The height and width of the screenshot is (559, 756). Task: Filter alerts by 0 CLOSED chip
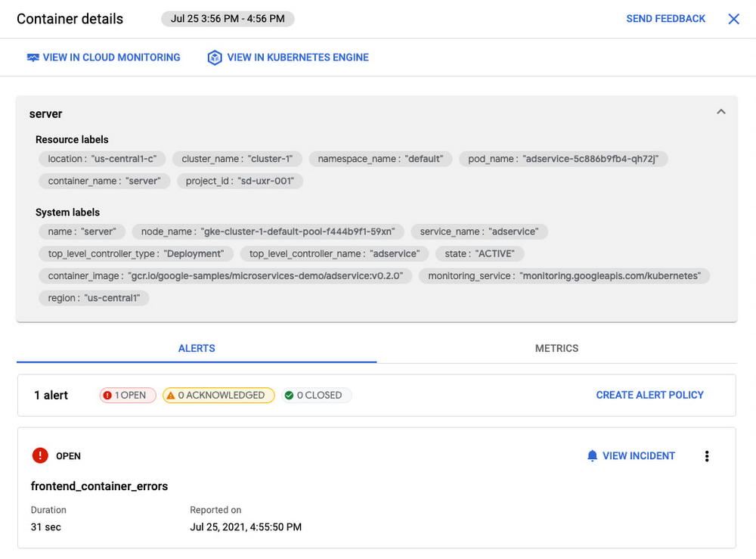(317, 396)
